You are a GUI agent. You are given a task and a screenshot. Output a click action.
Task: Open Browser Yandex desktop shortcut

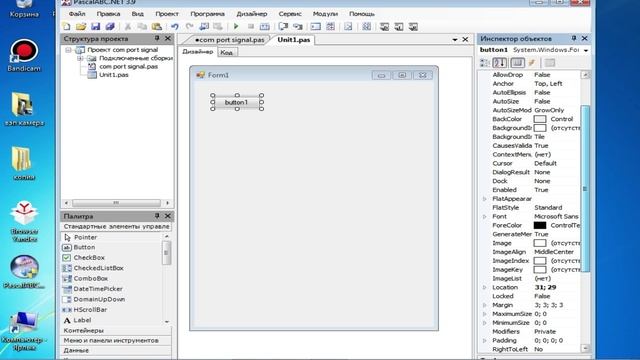24,220
